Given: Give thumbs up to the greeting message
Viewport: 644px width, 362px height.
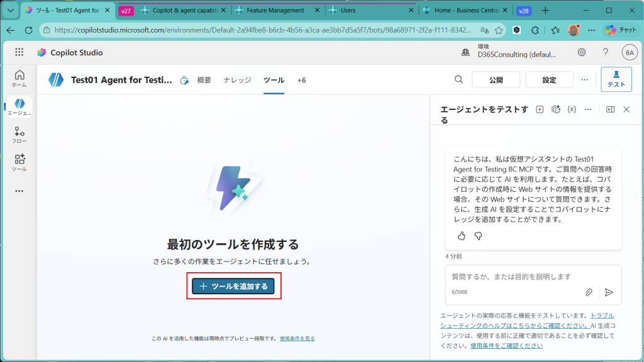Looking at the screenshot, I should [x=461, y=236].
